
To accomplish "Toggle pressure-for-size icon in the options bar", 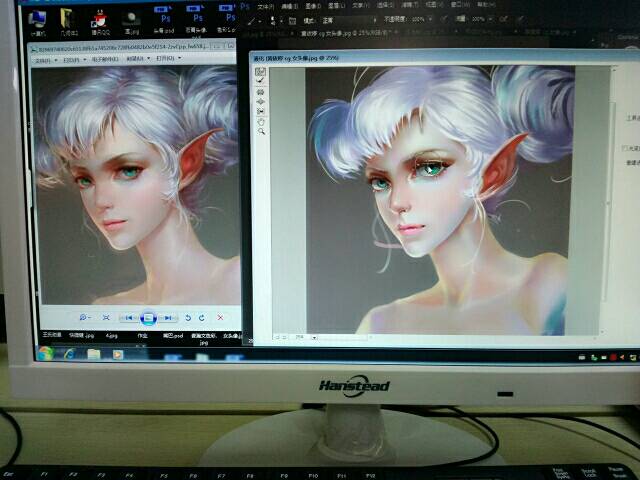I will point(520,19).
